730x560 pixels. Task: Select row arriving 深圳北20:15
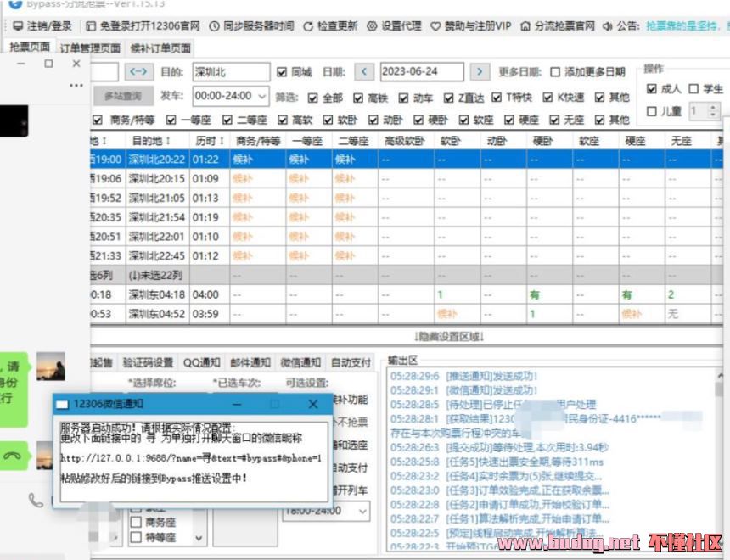(x=405, y=179)
